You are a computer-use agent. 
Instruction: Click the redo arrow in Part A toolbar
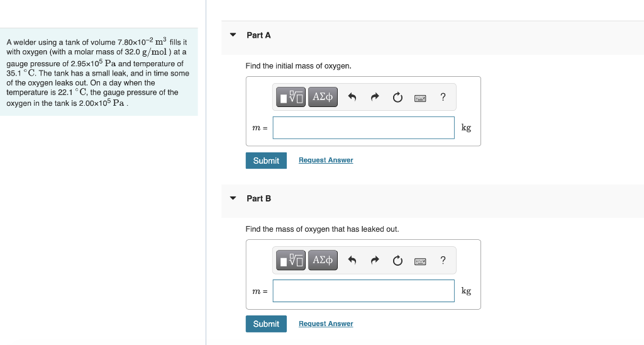(x=375, y=97)
